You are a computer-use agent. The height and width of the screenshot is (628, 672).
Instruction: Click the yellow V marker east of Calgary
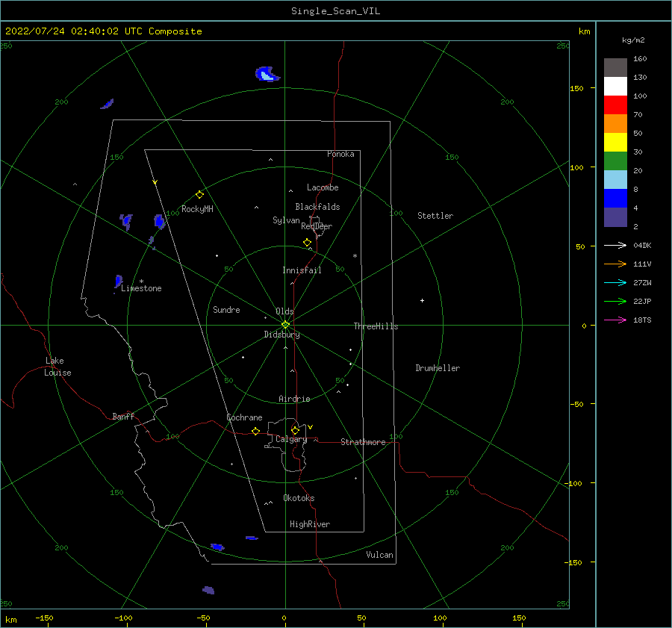[311, 427]
